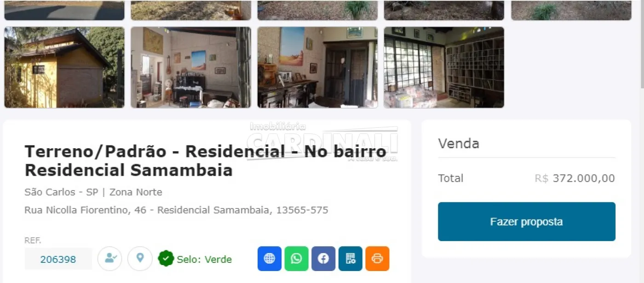Click the map pin location icon

pos(140,259)
